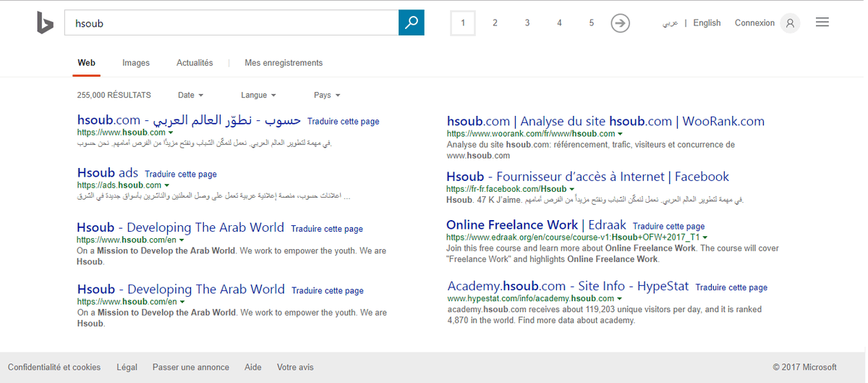
Task: Open the WooRank hsoub.com analysis result
Action: tap(605, 122)
